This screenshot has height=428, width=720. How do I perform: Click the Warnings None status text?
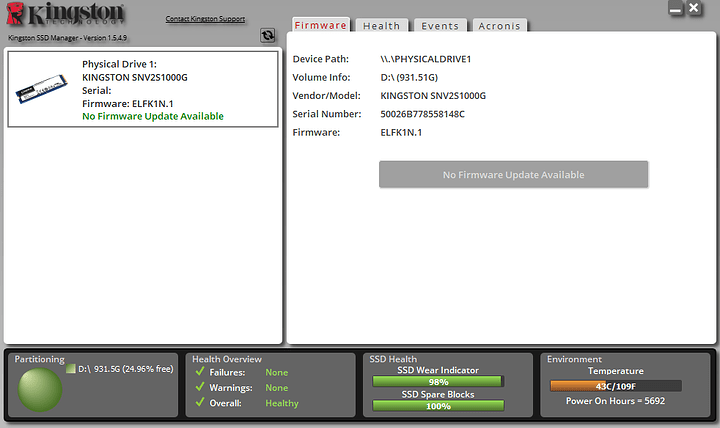(x=277, y=388)
